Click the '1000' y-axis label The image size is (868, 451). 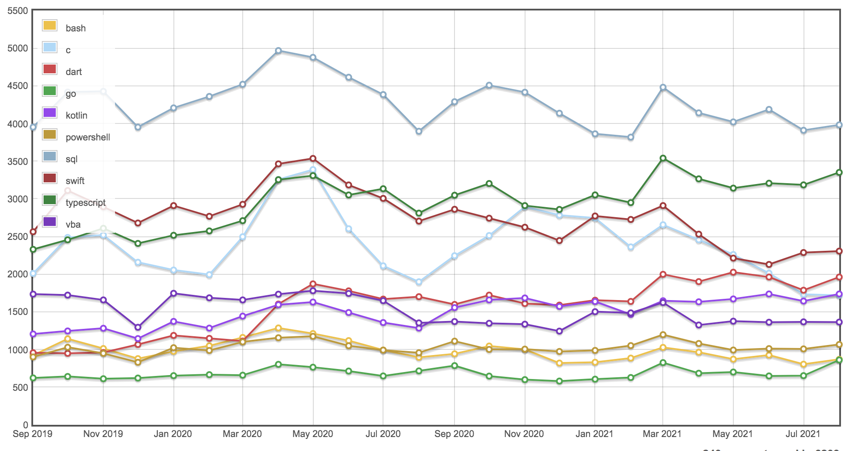(x=18, y=350)
